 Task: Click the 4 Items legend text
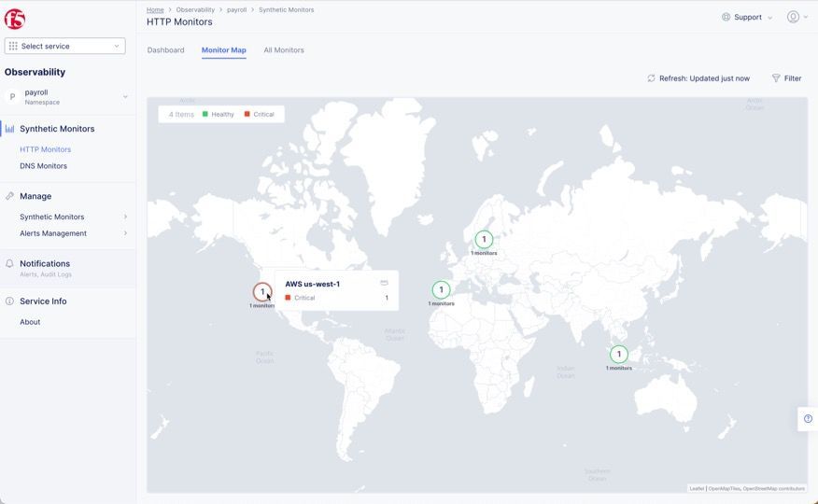click(181, 114)
